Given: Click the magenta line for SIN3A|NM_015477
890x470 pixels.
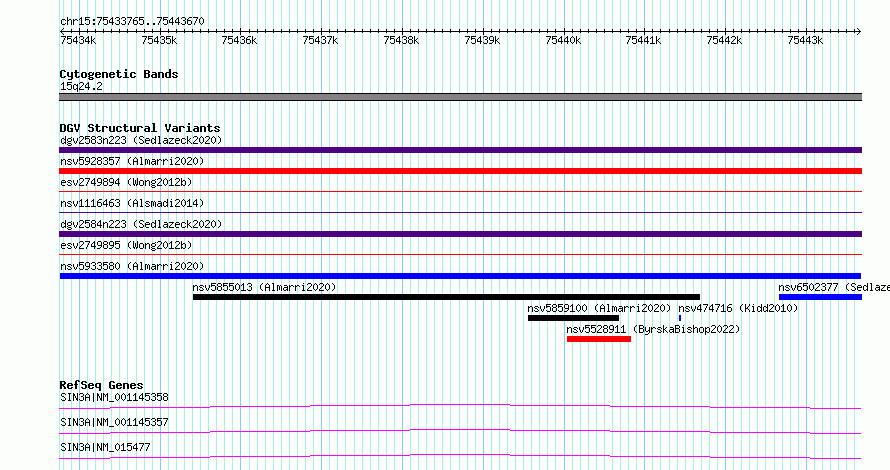Looking at the screenshot, I should pyautogui.click(x=460, y=456).
